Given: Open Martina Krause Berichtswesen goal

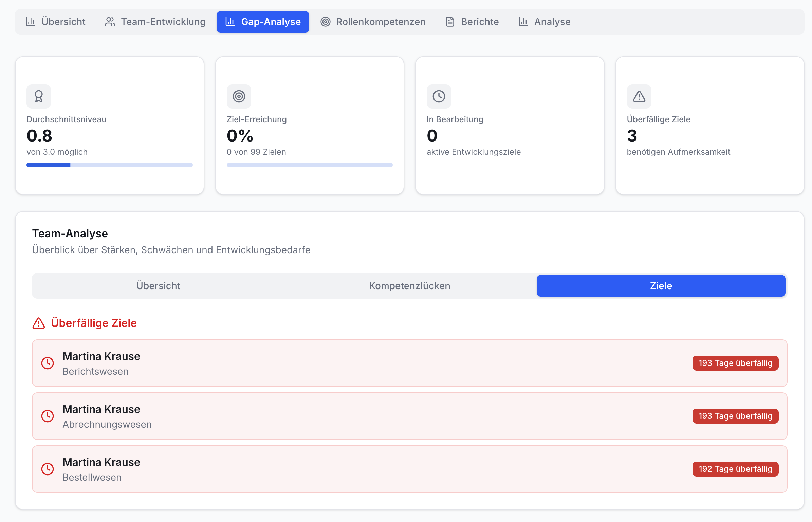Looking at the screenshot, I should tap(410, 363).
